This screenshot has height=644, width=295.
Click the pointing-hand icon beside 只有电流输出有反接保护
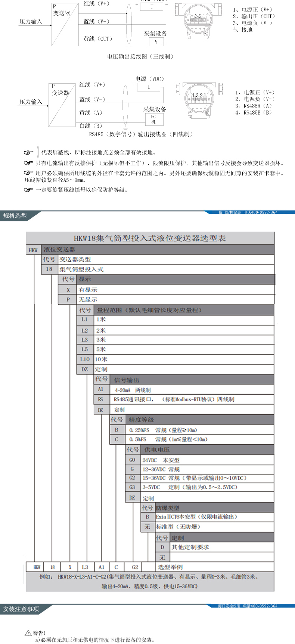click(x=29, y=163)
